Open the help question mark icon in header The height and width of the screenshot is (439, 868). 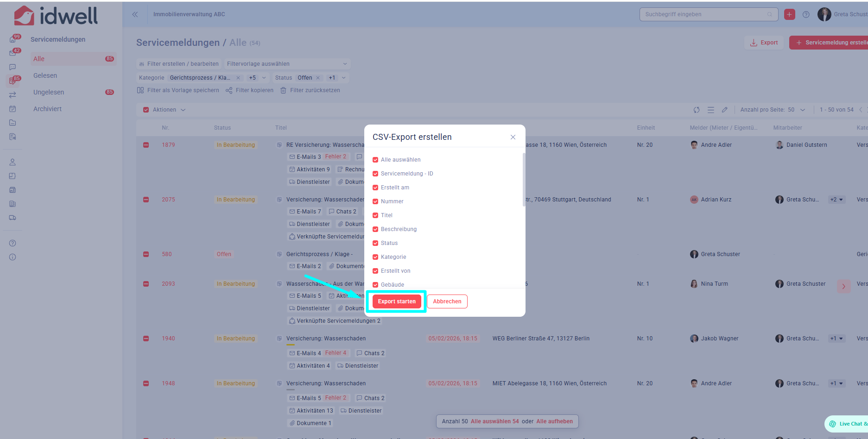pos(806,14)
